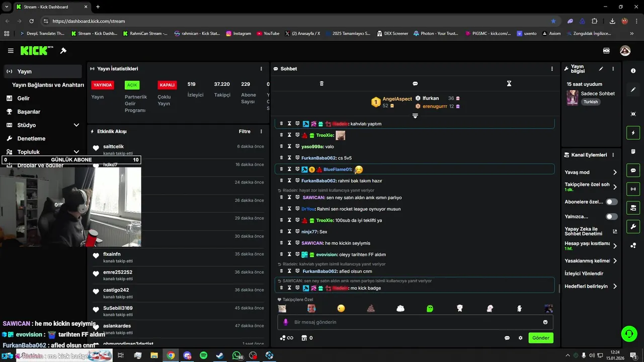Open Yasaklanmış kelimeler settings
Viewport: 644px width, 362px height.
591,261
